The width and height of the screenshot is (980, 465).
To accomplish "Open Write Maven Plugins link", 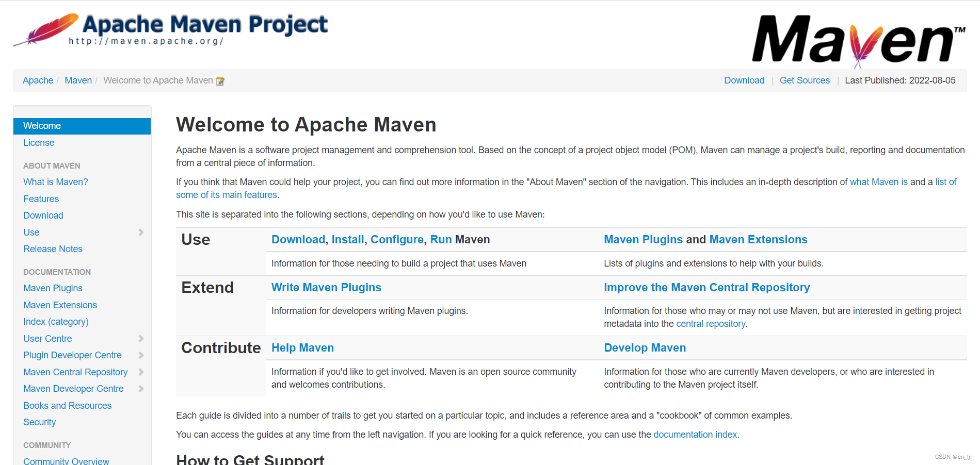I will (x=326, y=288).
